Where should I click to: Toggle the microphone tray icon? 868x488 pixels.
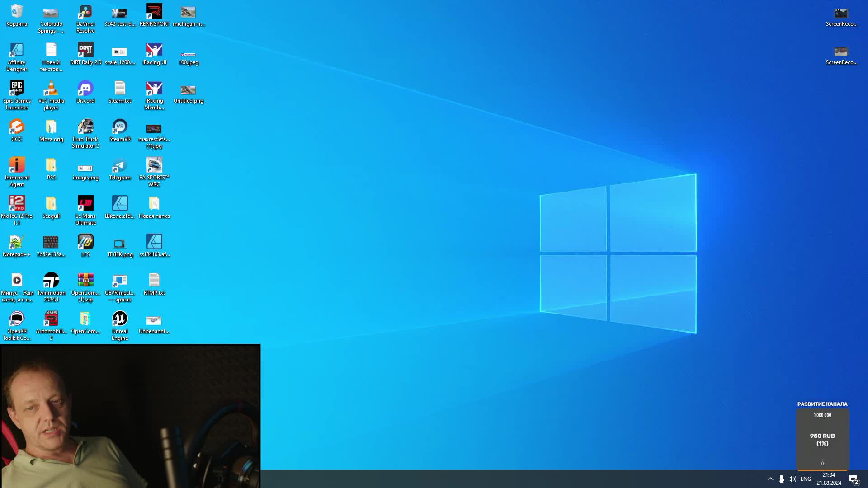pyautogui.click(x=781, y=479)
